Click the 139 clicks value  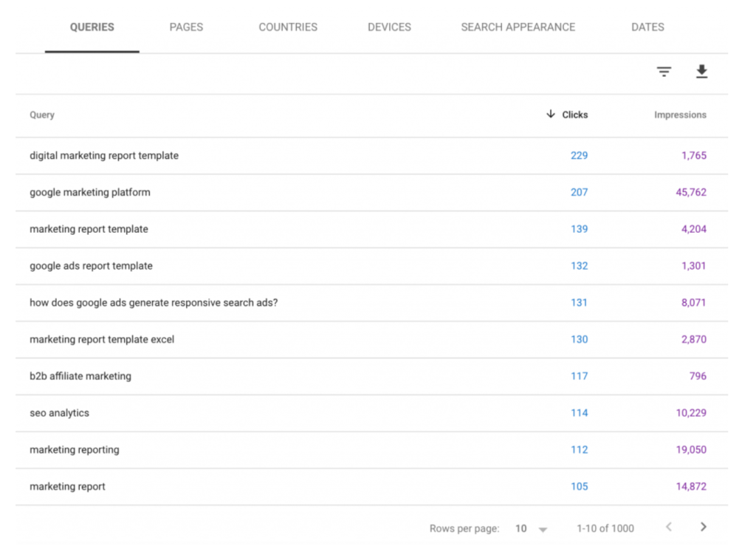579,228
